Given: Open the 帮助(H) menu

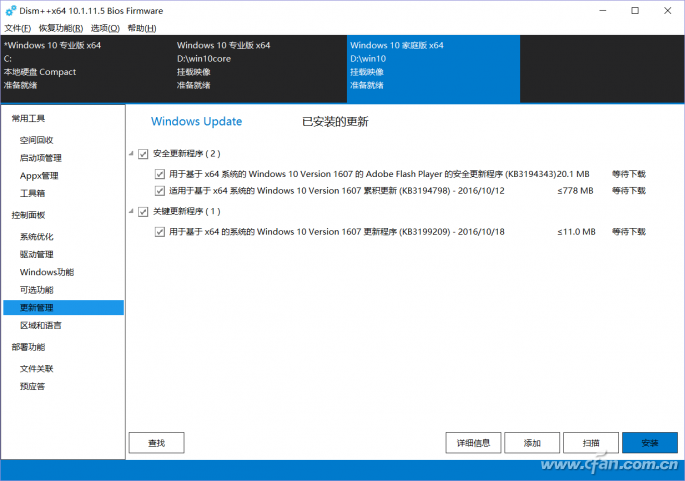Looking at the screenshot, I should pos(142,28).
